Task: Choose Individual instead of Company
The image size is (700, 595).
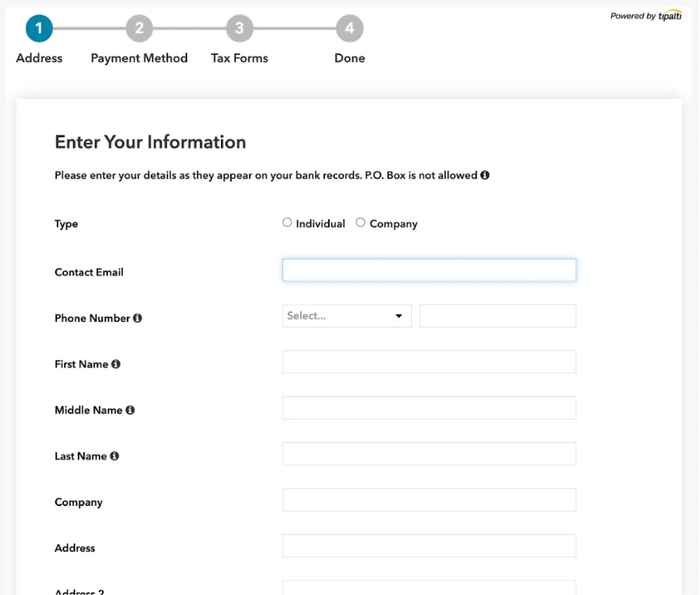Action: click(x=287, y=222)
